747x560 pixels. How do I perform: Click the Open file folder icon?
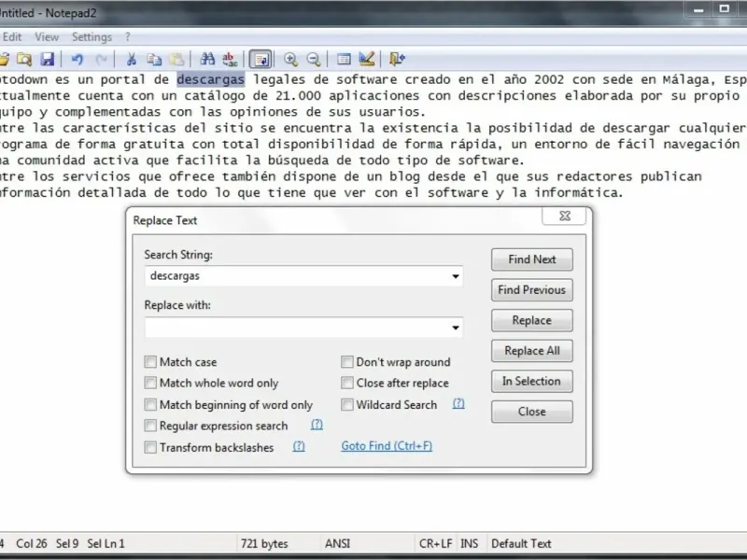[4, 59]
